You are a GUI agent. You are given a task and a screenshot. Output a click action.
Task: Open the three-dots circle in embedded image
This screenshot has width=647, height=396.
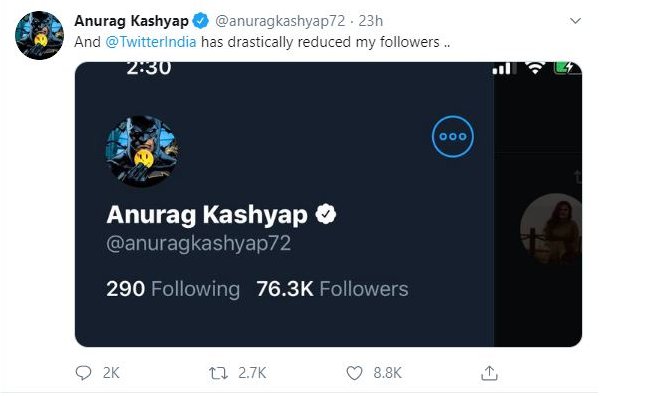tap(453, 137)
